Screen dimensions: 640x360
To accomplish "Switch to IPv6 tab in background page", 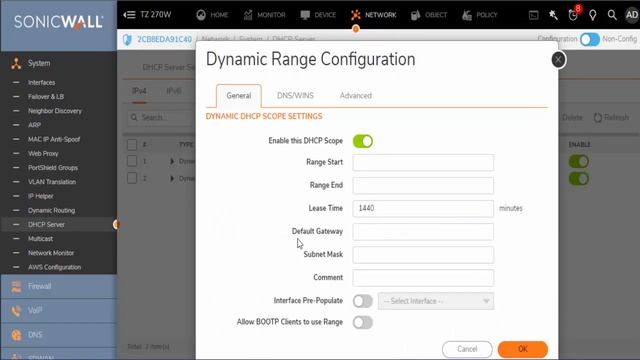I will 173,91.
